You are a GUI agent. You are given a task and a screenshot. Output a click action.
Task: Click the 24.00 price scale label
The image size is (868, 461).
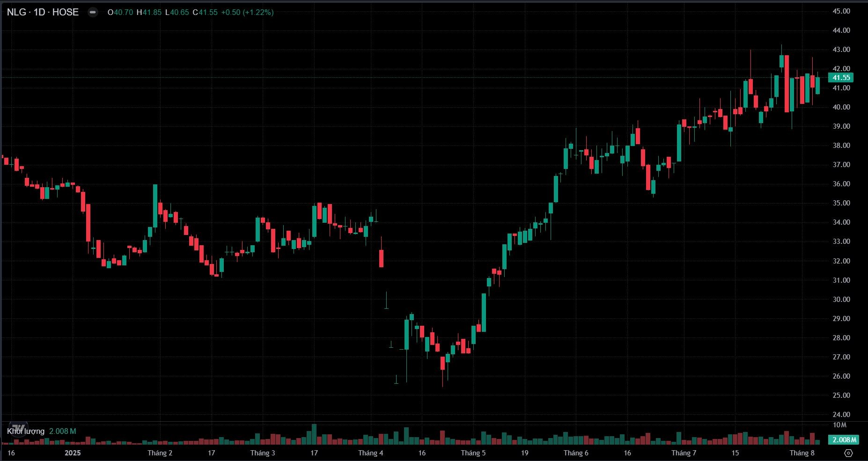(x=841, y=414)
